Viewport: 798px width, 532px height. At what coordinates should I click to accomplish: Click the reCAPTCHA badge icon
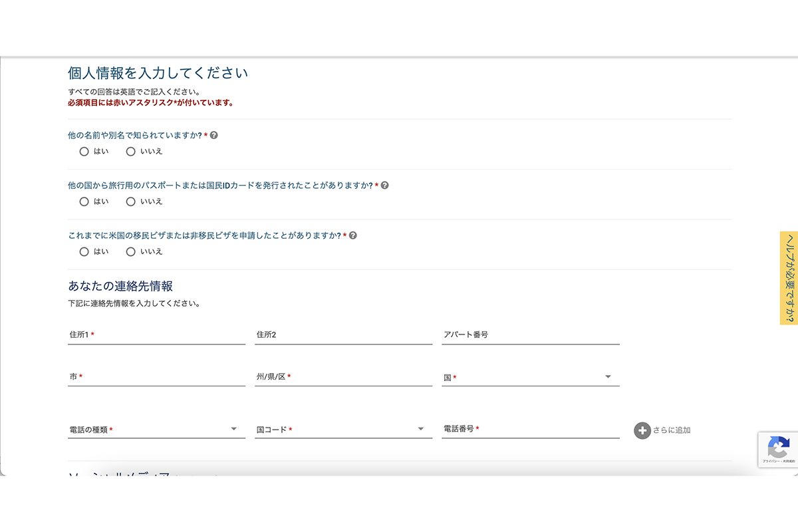tap(778, 446)
